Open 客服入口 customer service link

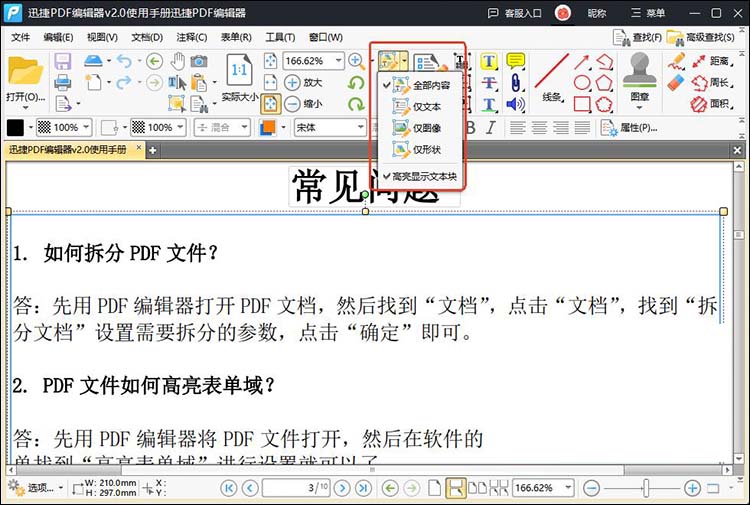coord(515,13)
